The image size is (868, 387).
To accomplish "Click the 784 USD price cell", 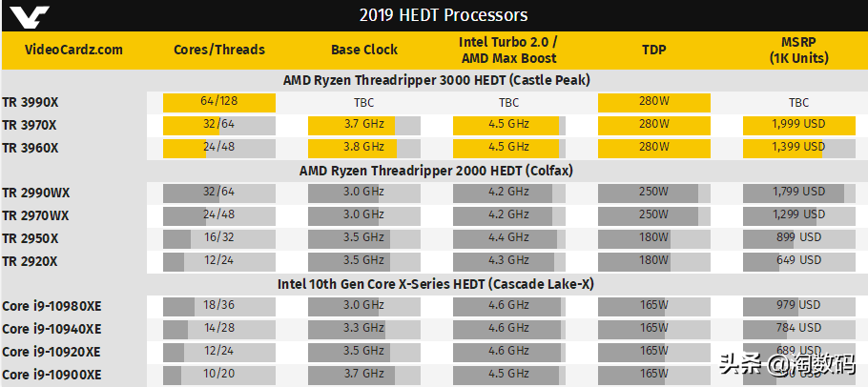I will [798, 330].
